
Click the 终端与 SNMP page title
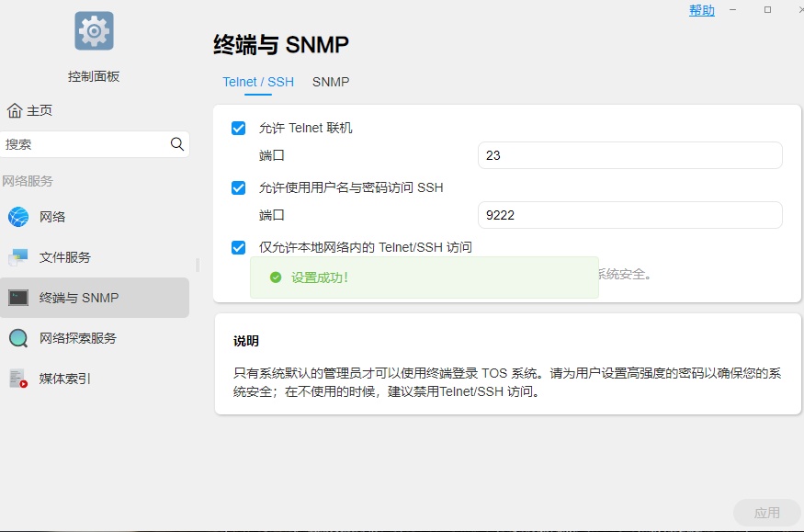click(x=280, y=45)
